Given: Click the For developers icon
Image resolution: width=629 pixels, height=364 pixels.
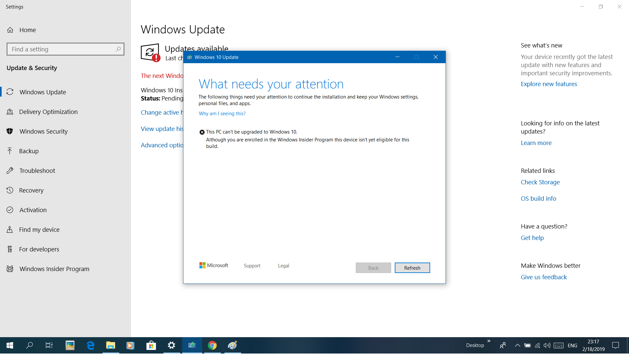Looking at the screenshot, I should (x=10, y=249).
